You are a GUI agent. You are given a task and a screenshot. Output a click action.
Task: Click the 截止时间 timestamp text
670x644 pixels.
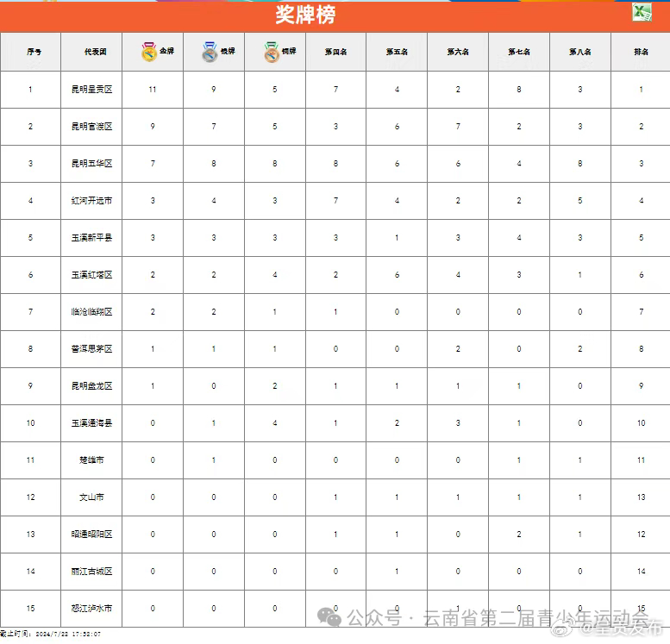(50, 635)
